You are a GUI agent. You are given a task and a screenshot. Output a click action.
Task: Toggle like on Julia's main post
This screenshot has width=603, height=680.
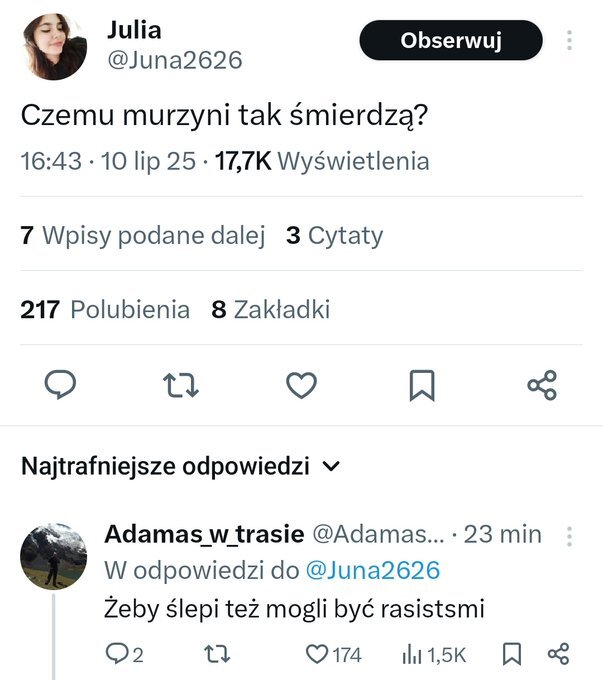pyautogui.click(x=301, y=386)
